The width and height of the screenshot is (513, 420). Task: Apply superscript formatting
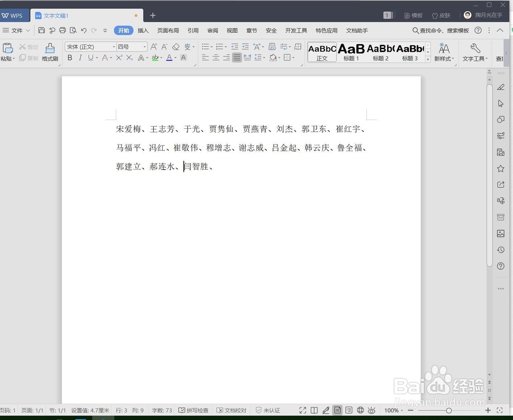(x=119, y=57)
